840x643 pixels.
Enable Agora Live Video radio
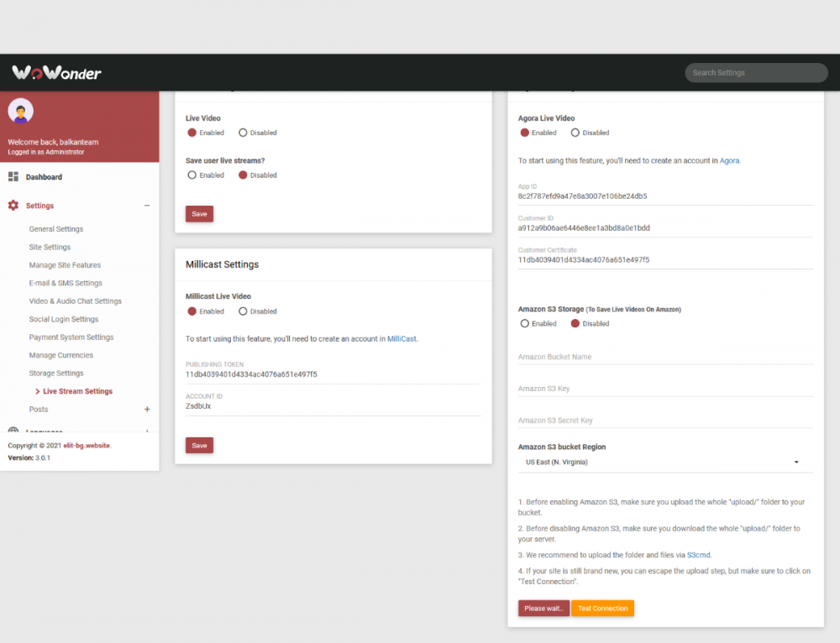(524, 133)
